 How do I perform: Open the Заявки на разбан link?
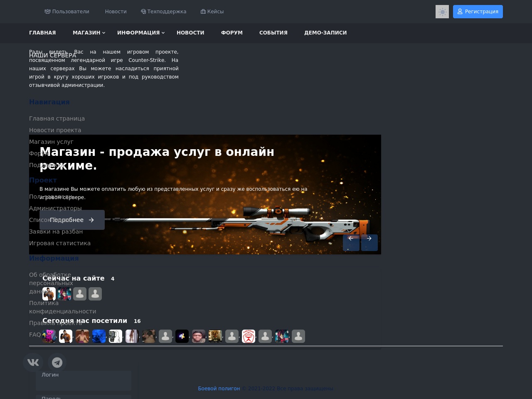(x=56, y=232)
